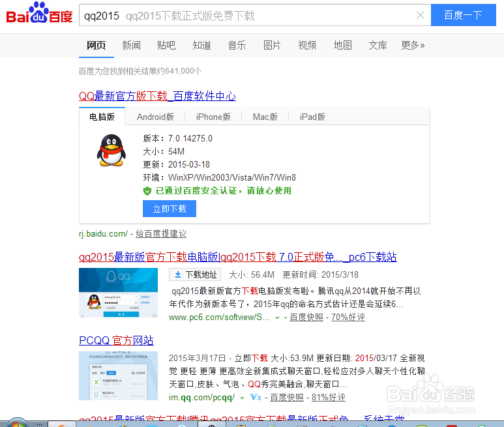The image size is (504, 427).
Task: Open 百度快照 for pc6 result
Action: 306,317
